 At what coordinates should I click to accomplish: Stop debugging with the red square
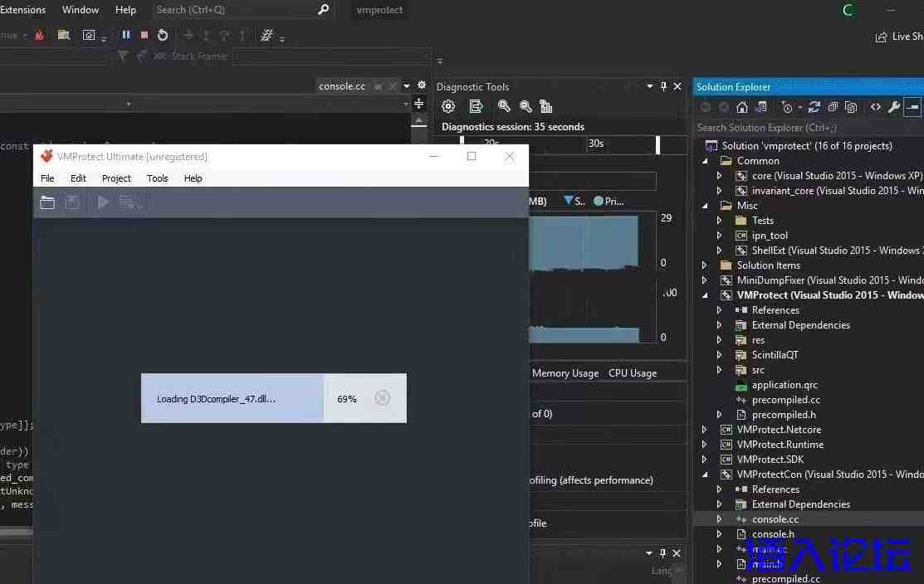pos(144,35)
